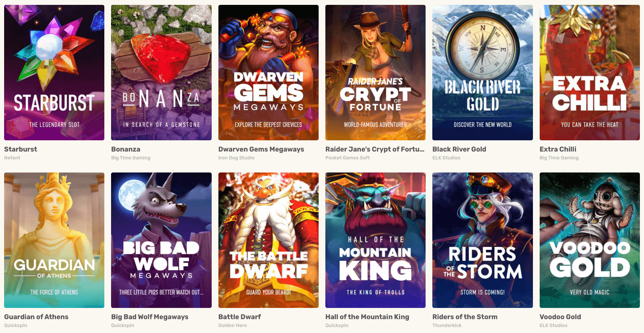
Task: Click Pocket Games Soft provider name
Action: (347, 158)
